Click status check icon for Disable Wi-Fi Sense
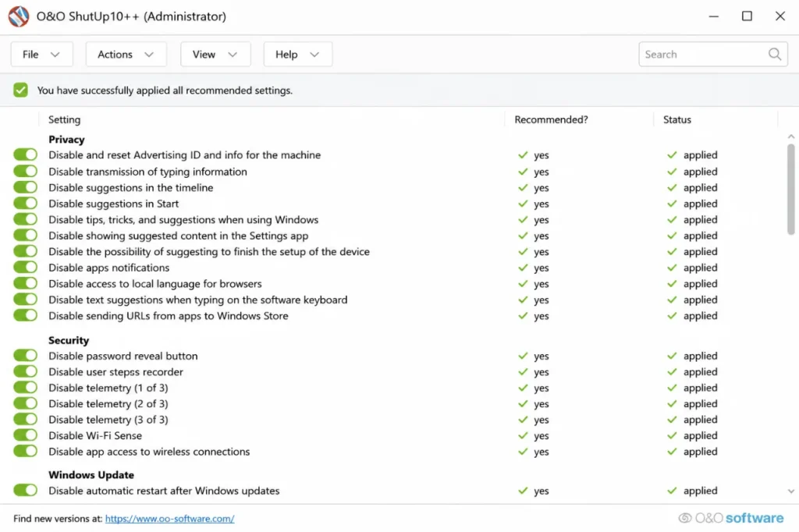The height and width of the screenshot is (532, 799). [x=672, y=436]
